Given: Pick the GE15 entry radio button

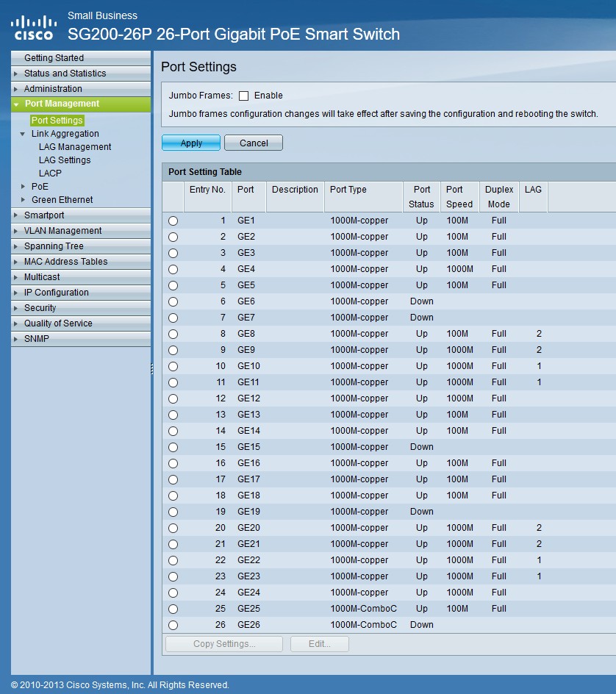Looking at the screenshot, I should pos(173,448).
